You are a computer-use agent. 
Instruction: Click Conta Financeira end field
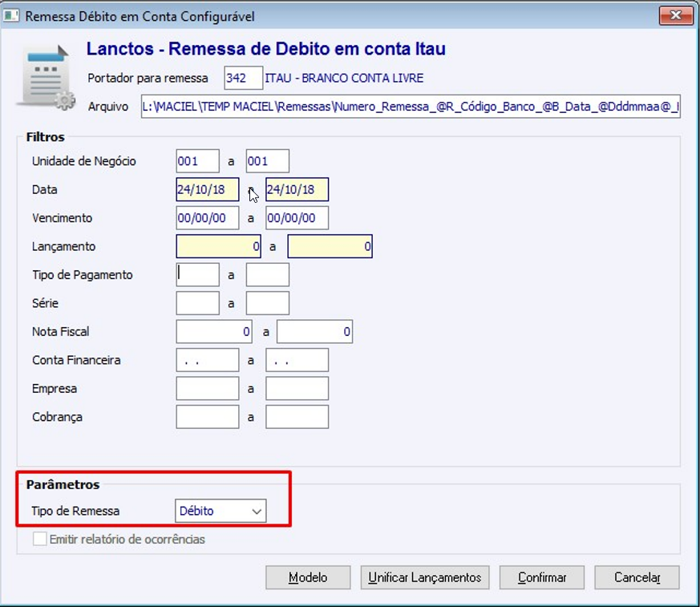pyautogui.click(x=297, y=360)
